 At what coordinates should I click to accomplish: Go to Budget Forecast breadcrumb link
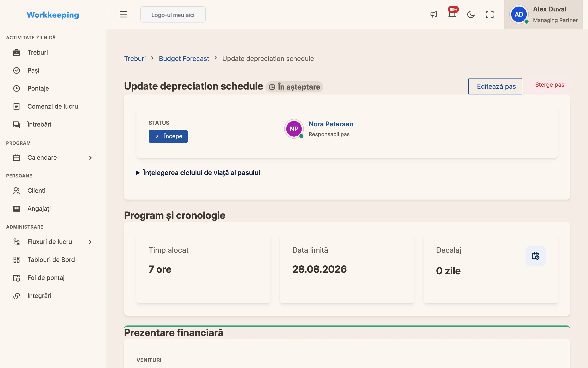[x=184, y=59]
